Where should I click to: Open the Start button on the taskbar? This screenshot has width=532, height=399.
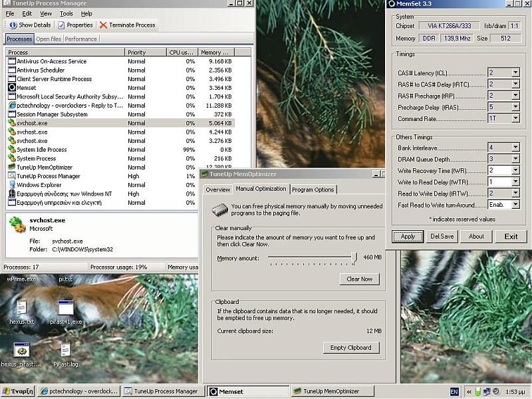18,392
